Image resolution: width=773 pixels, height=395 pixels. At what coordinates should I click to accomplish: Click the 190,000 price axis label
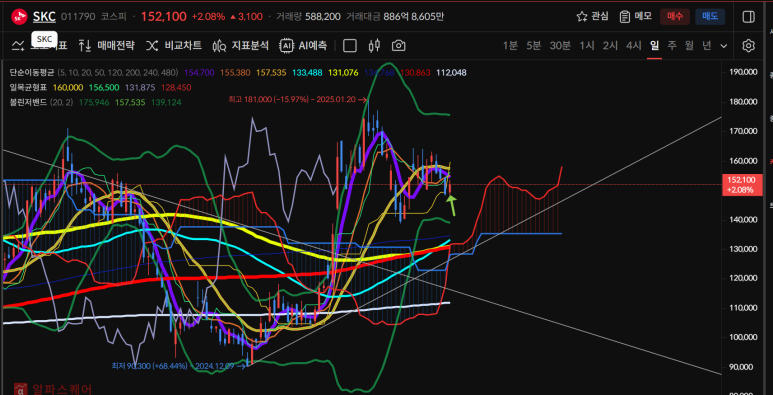coord(743,72)
